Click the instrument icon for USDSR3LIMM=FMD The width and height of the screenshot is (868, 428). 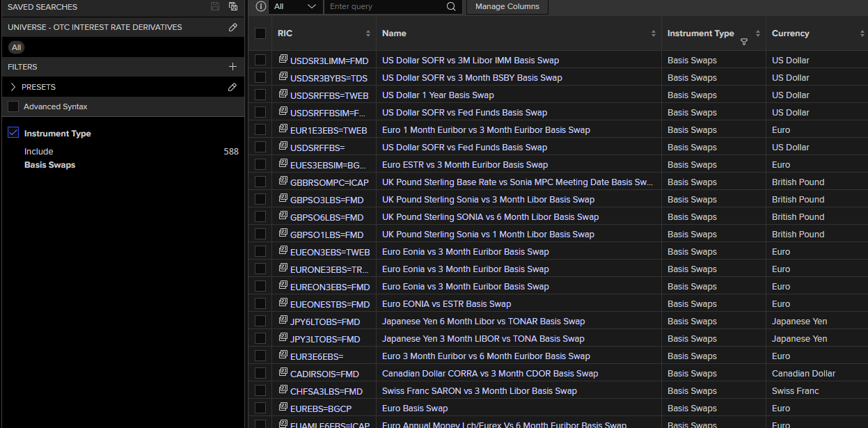(283, 60)
